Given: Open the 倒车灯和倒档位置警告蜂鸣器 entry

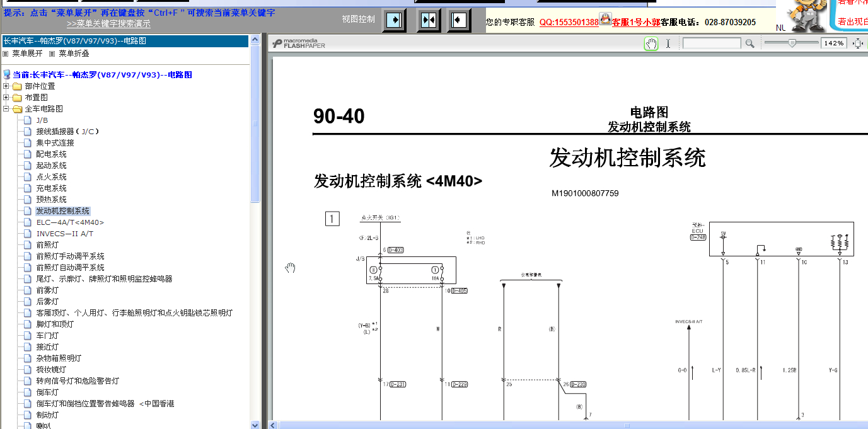Looking at the screenshot, I should (x=105, y=403).
